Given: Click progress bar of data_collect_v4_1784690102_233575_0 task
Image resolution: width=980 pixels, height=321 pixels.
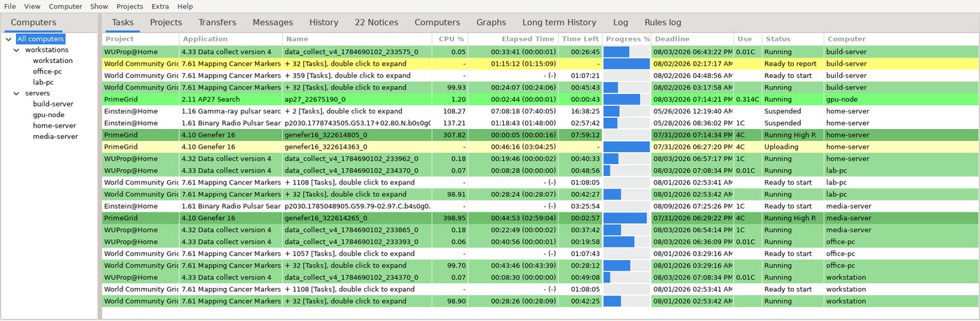Looking at the screenshot, I should [x=626, y=52].
